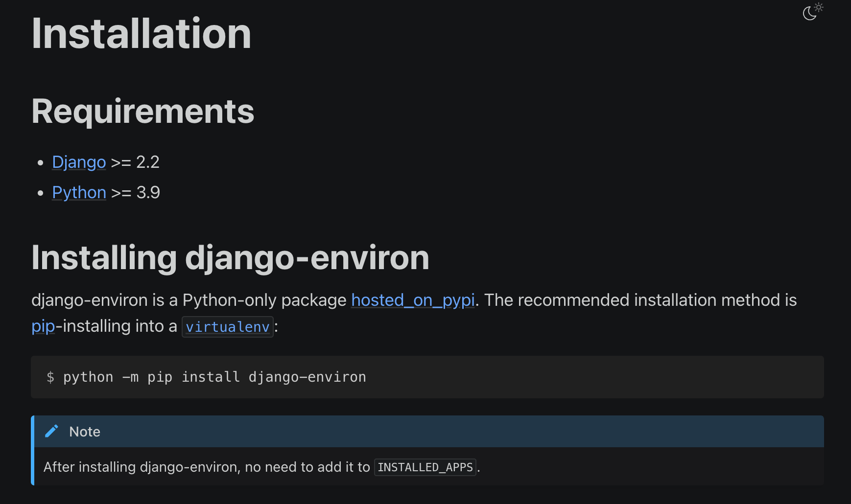Open the virtualenv code link

tap(228, 327)
